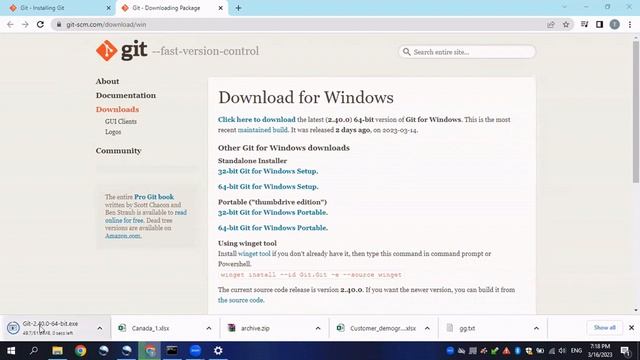Click the address bar URL
Viewport: 640px width, 360px height.
click(x=106, y=24)
